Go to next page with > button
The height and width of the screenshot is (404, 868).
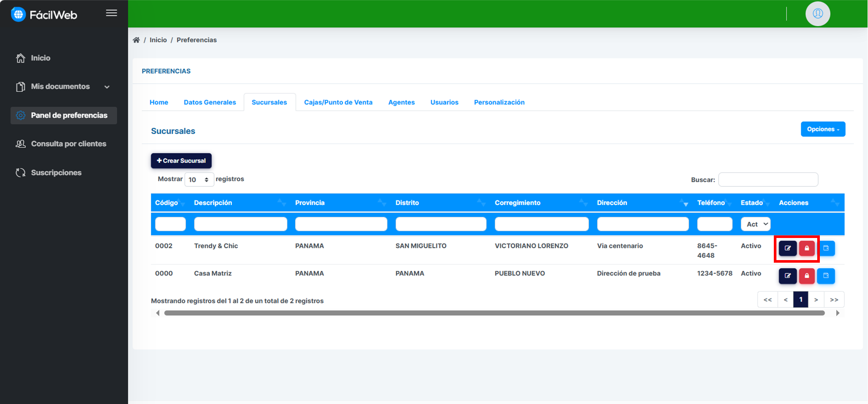point(816,300)
